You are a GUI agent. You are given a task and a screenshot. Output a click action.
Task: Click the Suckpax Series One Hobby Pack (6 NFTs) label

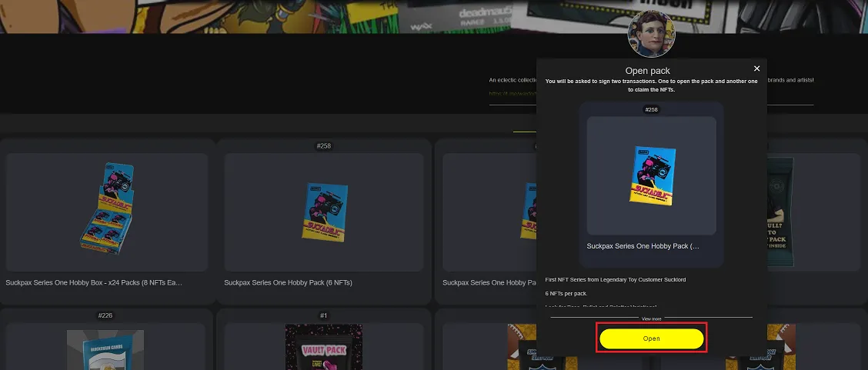[288, 282]
